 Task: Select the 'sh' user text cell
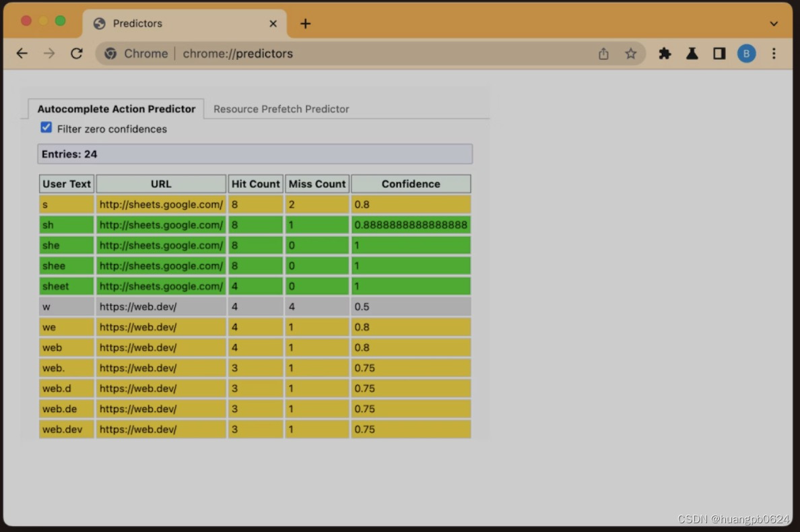click(x=66, y=225)
